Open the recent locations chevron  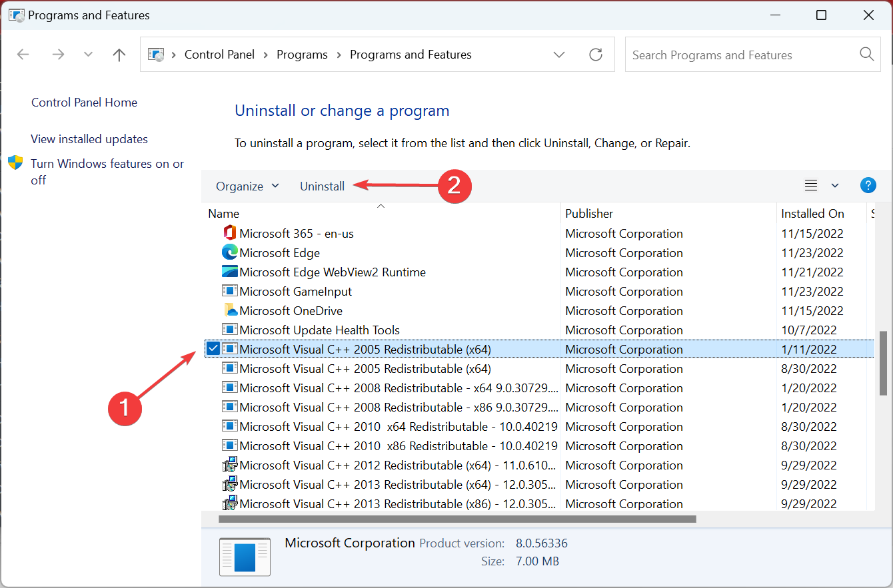[x=88, y=55]
